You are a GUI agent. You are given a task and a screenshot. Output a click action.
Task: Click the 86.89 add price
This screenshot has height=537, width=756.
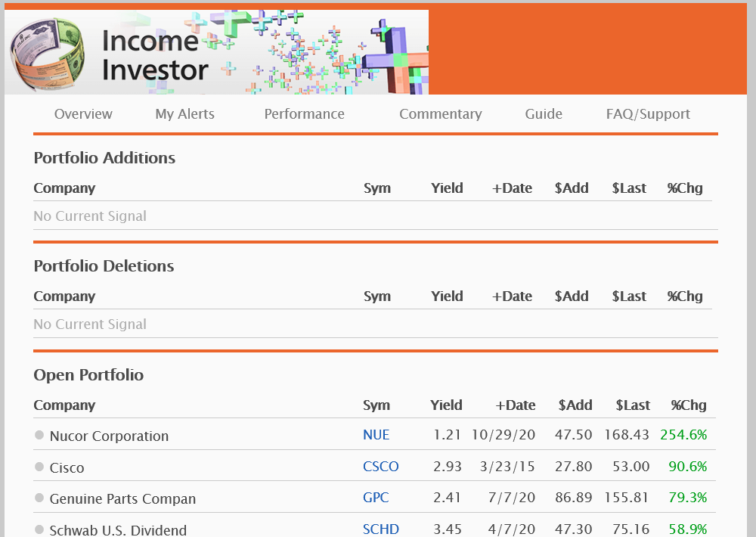(573, 498)
